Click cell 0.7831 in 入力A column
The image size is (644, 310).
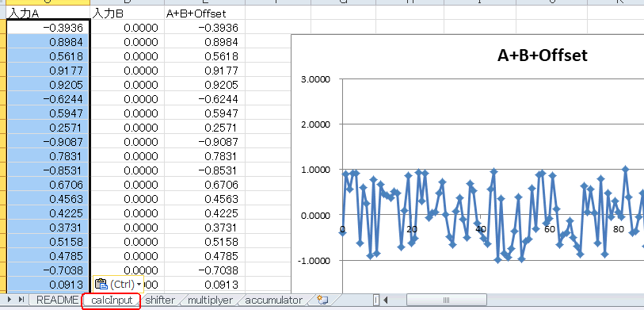tap(48, 156)
